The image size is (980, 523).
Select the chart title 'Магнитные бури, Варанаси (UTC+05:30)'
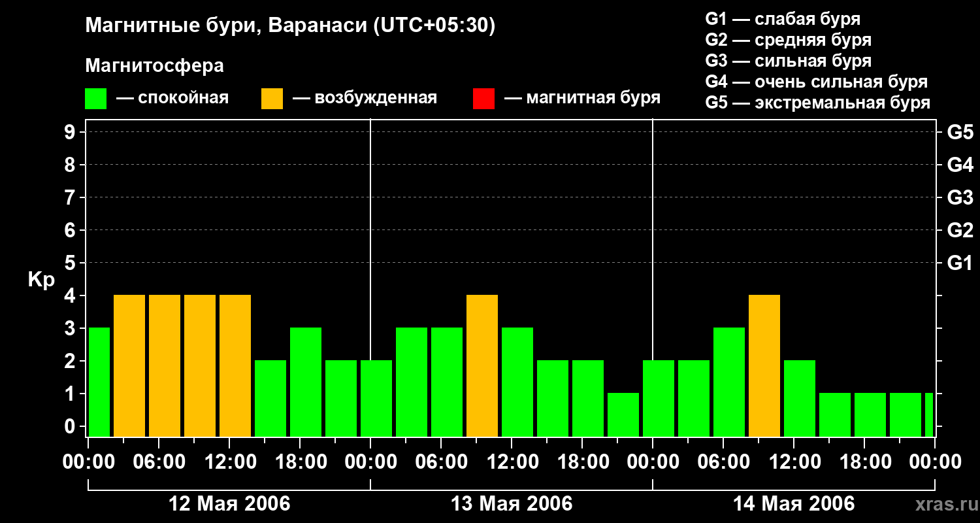pos(290,26)
